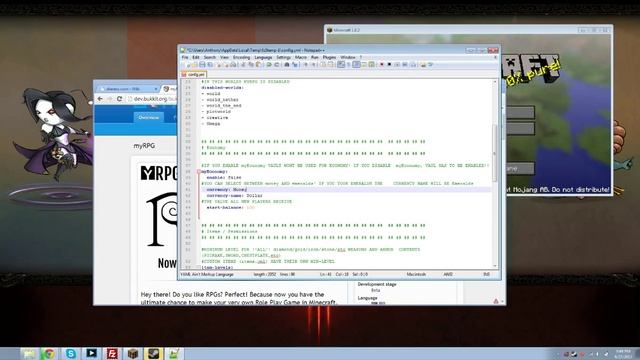Click the myRPG heading on the Bukkit page
Viewport: 640px width, 360px height.
144,146
